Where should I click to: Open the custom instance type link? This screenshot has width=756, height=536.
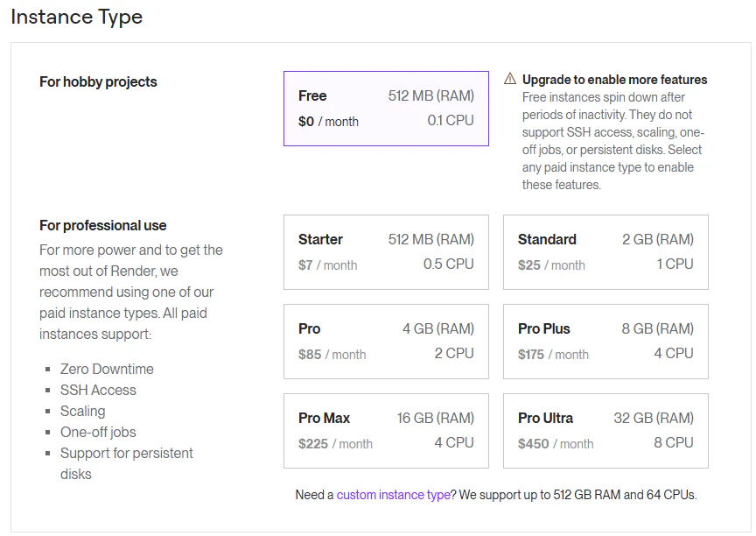tap(393, 495)
